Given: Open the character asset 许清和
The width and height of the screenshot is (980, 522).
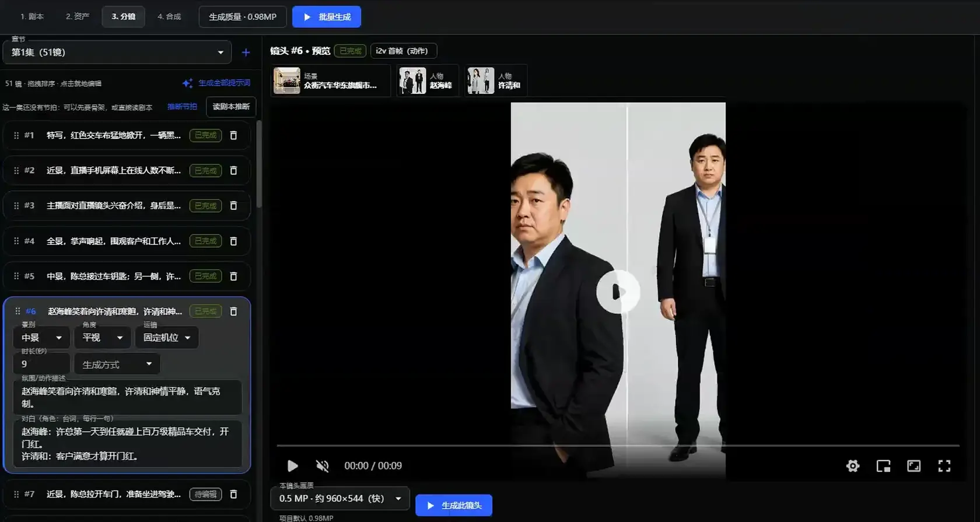Looking at the screenshot, I should [x=496, y=80].
